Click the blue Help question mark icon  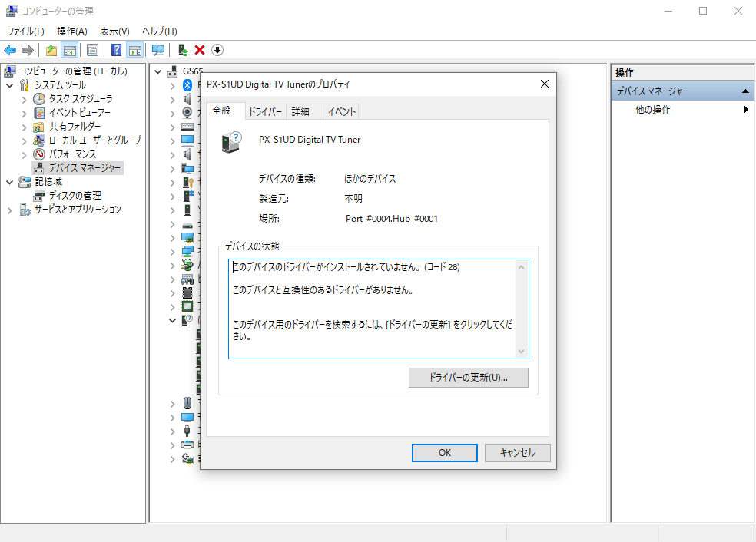coord(116,50)
